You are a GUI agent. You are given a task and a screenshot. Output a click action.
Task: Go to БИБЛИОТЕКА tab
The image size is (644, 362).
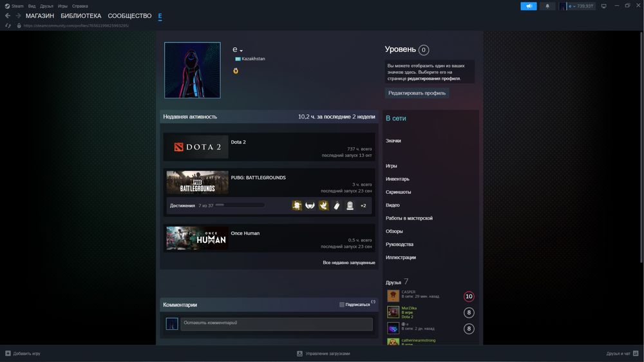81,15
